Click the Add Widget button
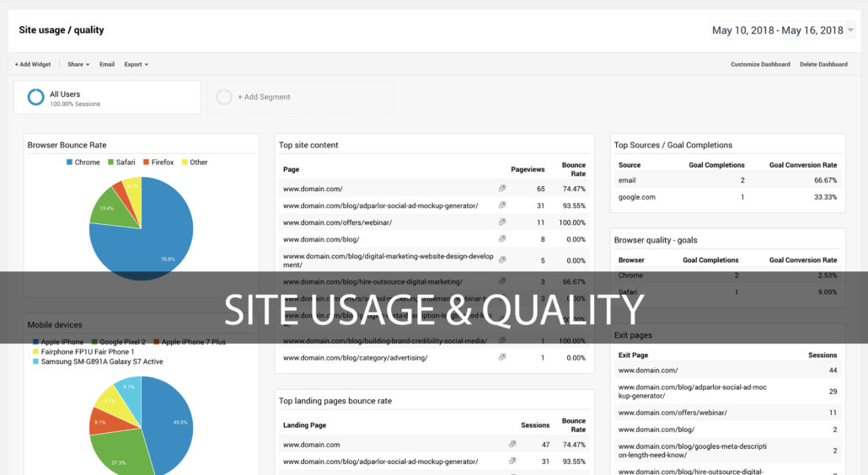The height and width of the screenshot is (475, 868). tap(33, 64)
